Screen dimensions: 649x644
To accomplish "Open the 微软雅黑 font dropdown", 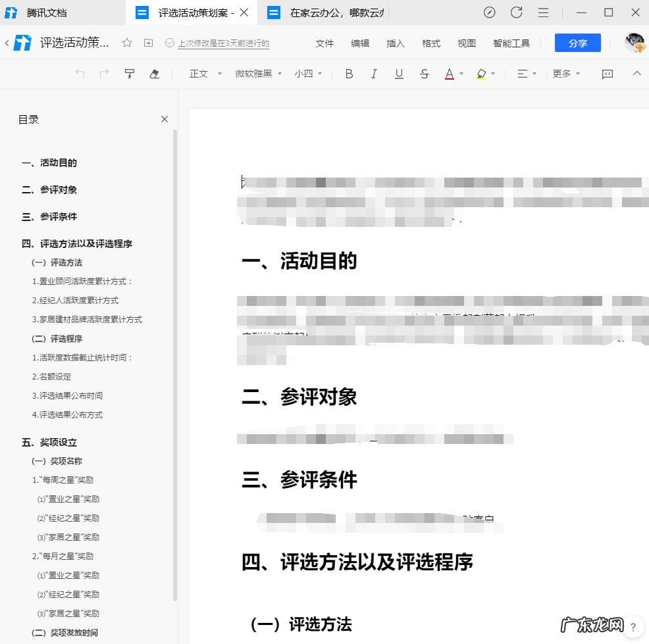I will coord(252,74).
